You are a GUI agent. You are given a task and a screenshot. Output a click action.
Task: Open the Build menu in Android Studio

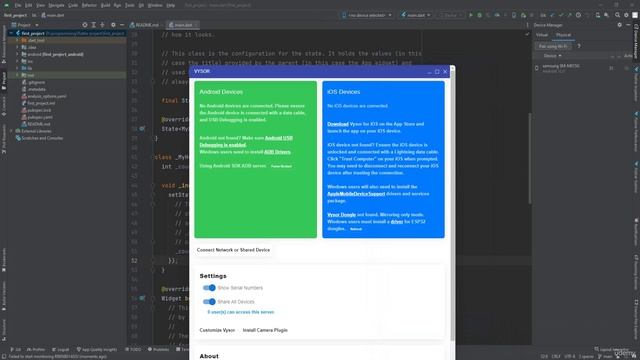tap(105, 5)
